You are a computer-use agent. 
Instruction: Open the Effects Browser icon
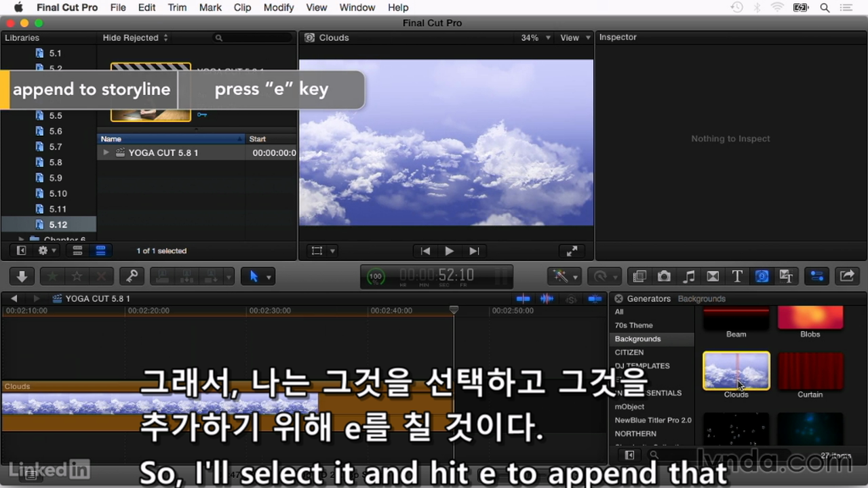(639, 276)
